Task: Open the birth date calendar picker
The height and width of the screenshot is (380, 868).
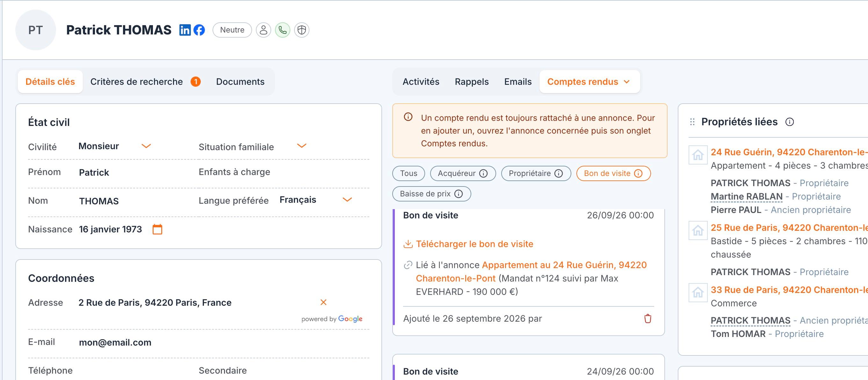Action: pos(157,229)
